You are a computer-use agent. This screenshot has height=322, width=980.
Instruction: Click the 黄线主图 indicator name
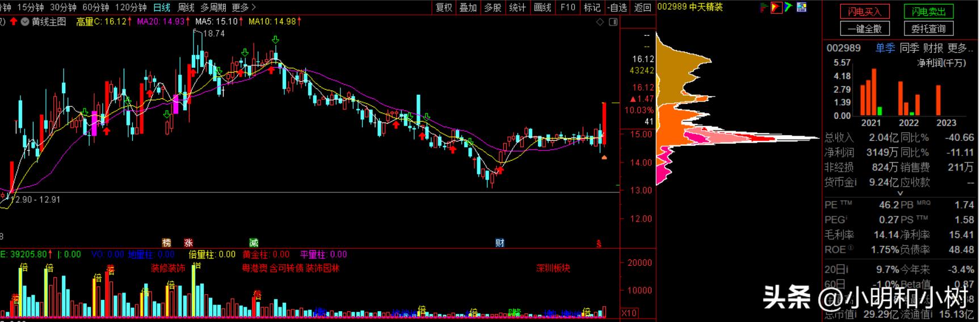pyautogui.click(x=49, y=22)
